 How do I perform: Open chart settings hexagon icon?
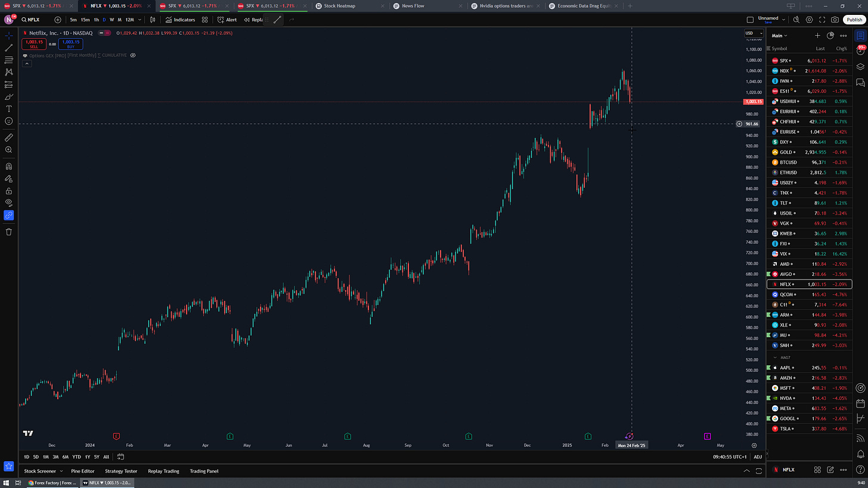point(810,20)
